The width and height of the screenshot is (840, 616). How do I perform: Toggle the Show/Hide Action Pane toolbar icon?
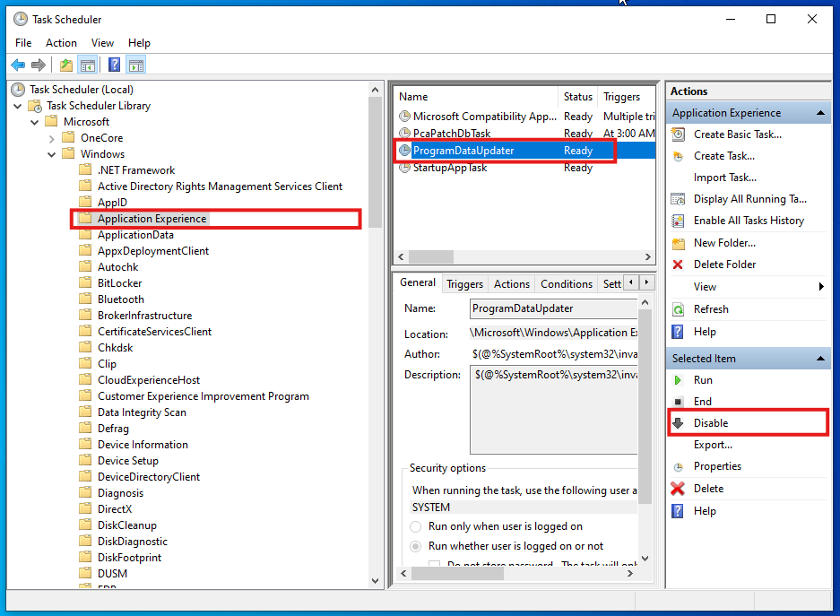136,65
